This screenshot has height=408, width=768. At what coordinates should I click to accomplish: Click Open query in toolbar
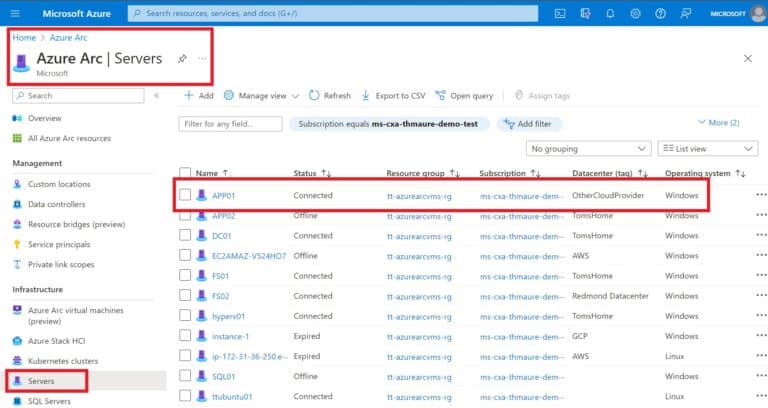coord(464,96)
